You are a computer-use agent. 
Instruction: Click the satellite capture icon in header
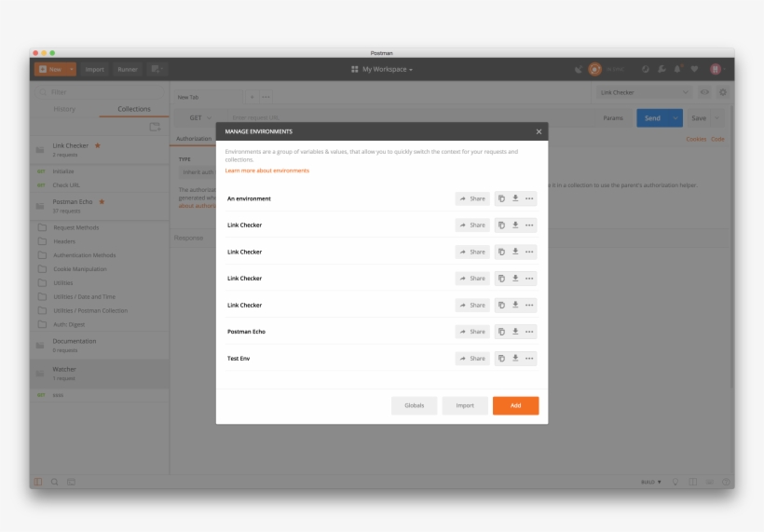pyautogui.click(x=579, y=69)
